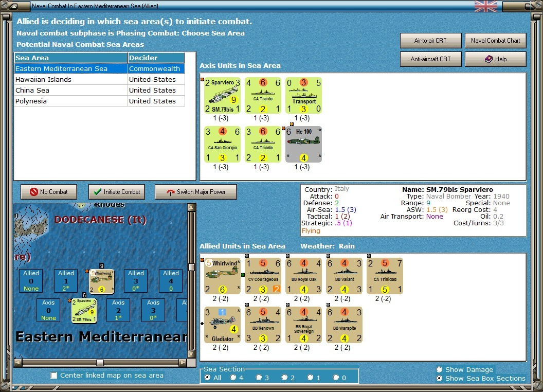Click map horizontal scrollbar left arrow
543x392 pixels.
[x=18, y=363]
